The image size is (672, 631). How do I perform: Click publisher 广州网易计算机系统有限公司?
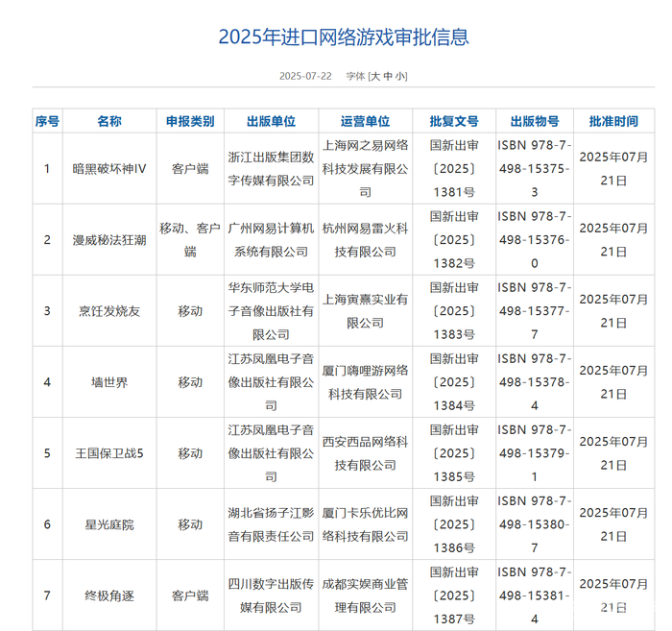tap(271, 240)
